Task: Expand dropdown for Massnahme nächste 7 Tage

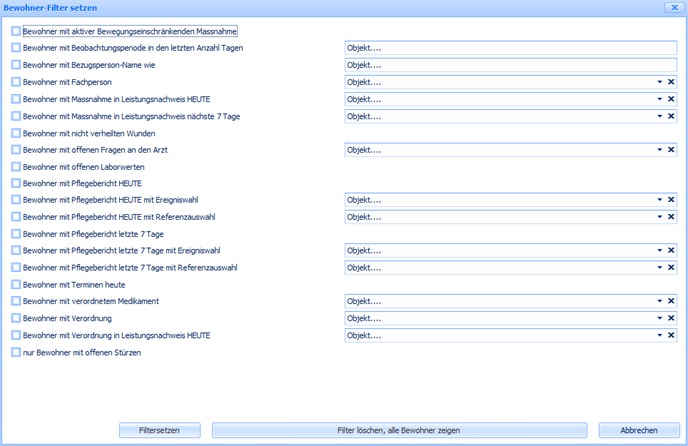Action: tap(659, 116)
